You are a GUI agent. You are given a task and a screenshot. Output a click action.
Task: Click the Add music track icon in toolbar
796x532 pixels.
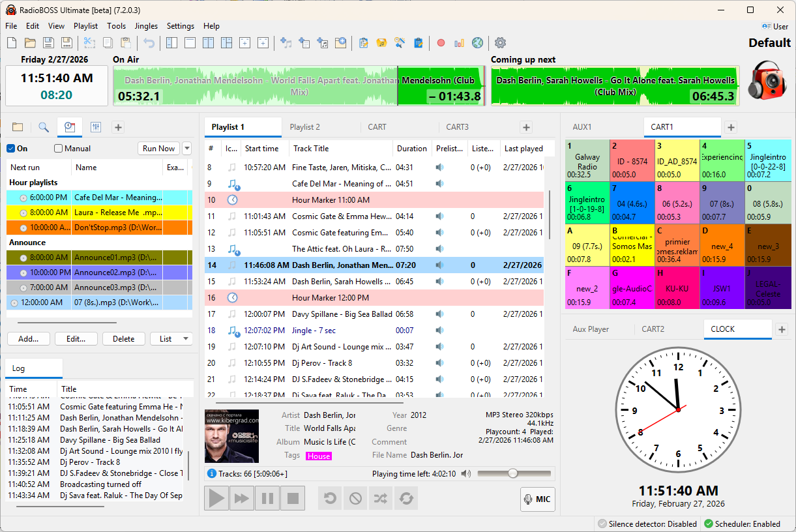[286, 43]
